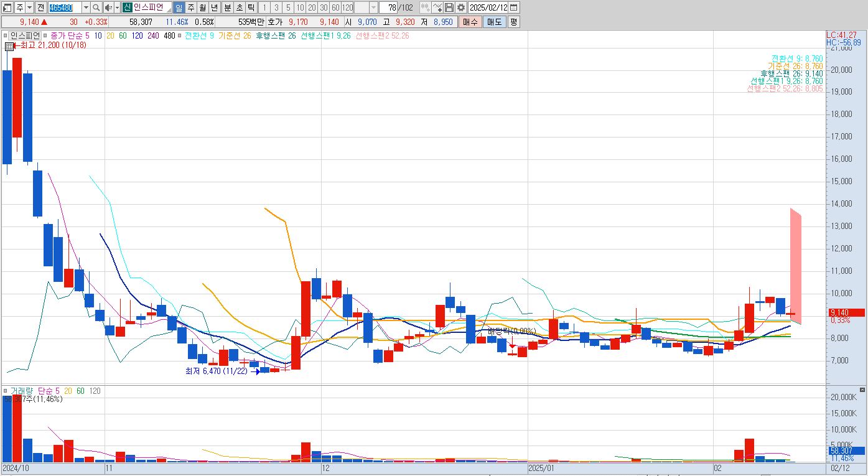This screenshot has width=868, height=476.
Task: Click the 전 button beside code field
Action: pyautogui.click(x=40, y=7)
